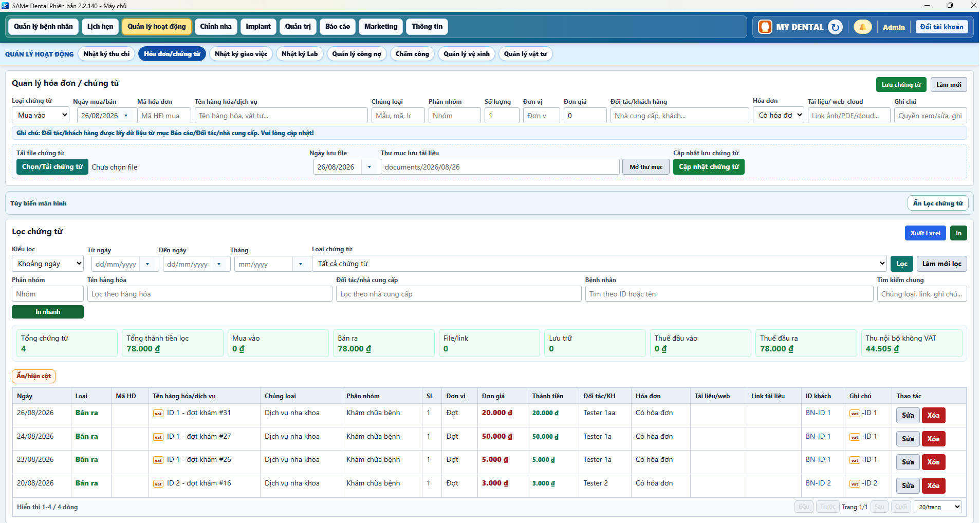Click Ẩn/hiện cột button

click(x=33, y=376)
